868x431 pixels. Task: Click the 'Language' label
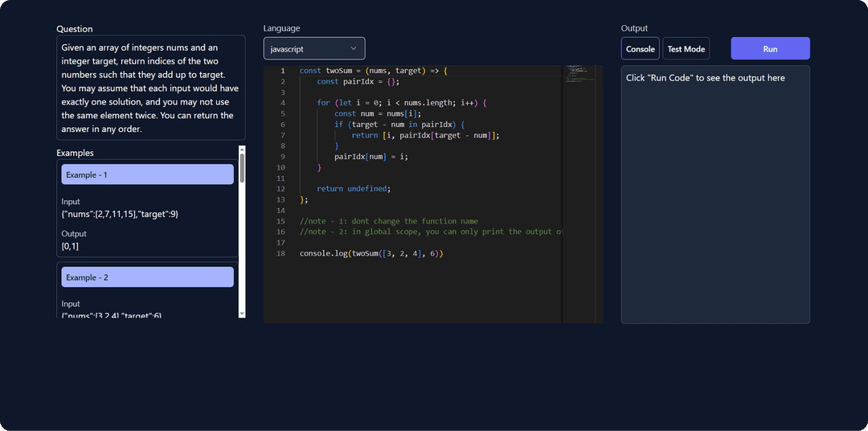click(282, 28)
